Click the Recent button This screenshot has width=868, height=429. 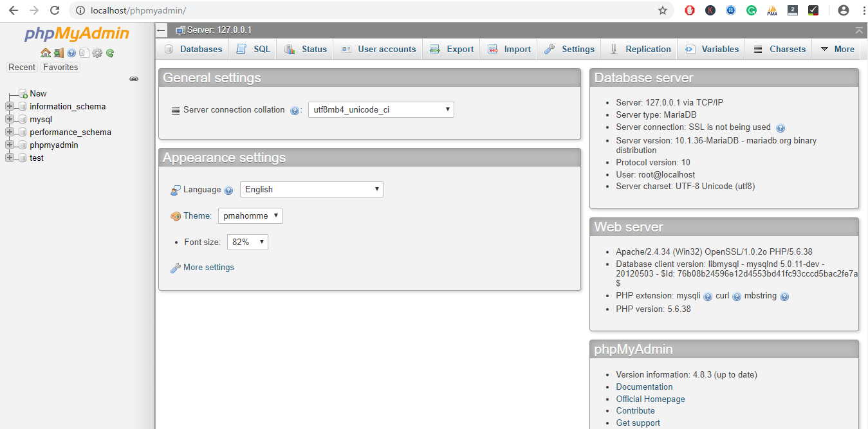click(22, 68)
